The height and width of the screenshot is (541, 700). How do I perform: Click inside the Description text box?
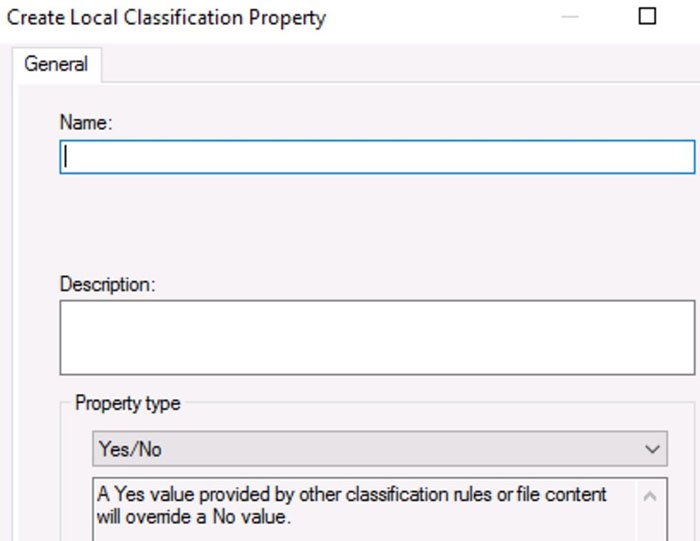[x=377, y=337]
